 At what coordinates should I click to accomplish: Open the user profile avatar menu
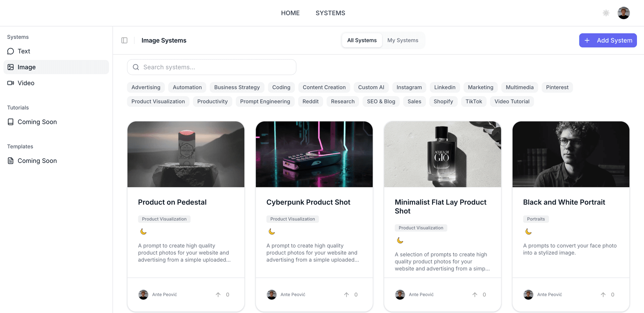(623, 13)
